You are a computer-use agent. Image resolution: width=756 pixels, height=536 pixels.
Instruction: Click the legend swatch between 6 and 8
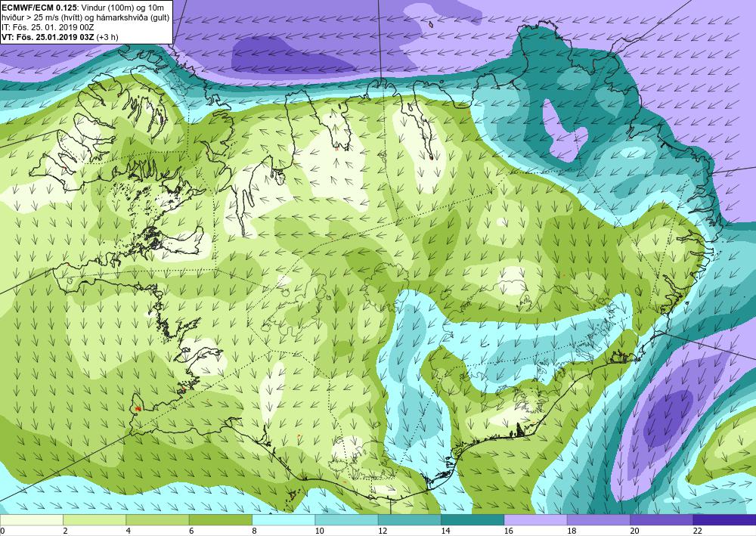220,519
